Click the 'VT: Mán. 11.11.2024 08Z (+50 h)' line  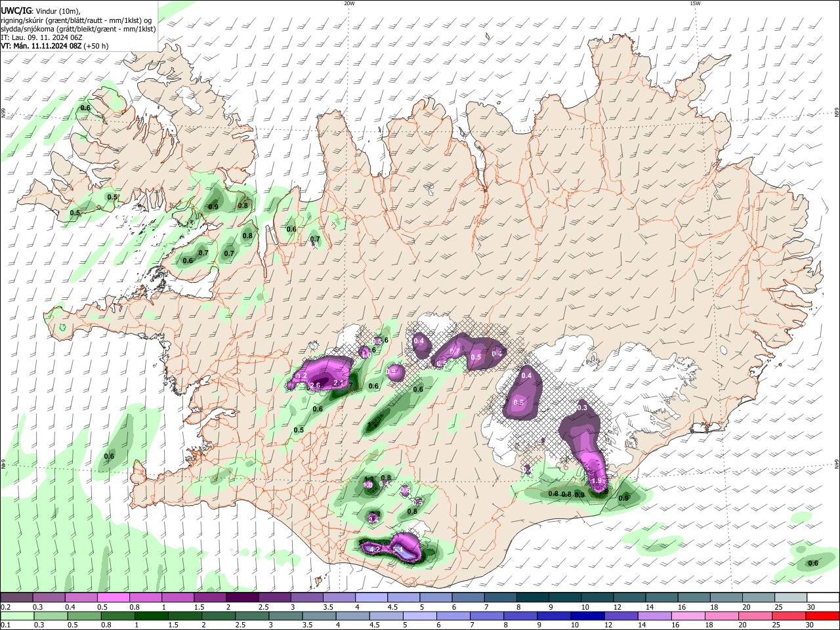click(54, 47)
